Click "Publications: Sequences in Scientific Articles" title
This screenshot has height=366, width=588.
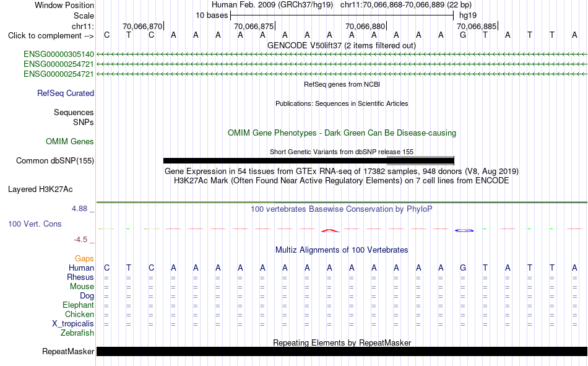click(342, 103)
